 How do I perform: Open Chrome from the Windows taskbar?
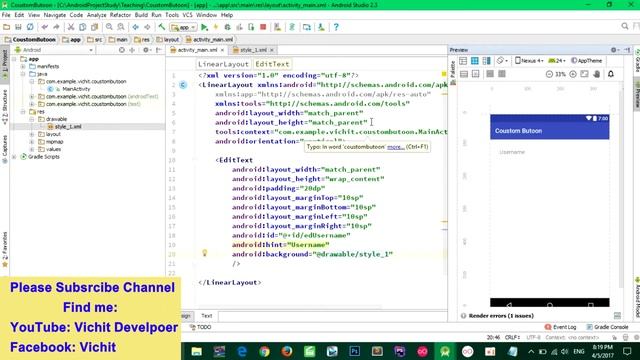tap(264, 351)
